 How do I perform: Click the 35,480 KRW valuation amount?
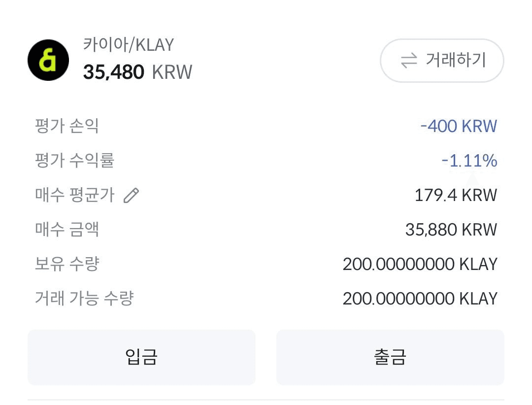[137, 72]
